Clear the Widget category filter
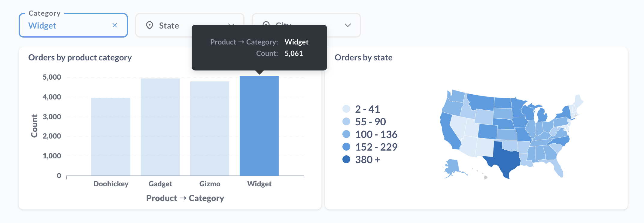The image size is (644, 223). click(x=114, y=26)
